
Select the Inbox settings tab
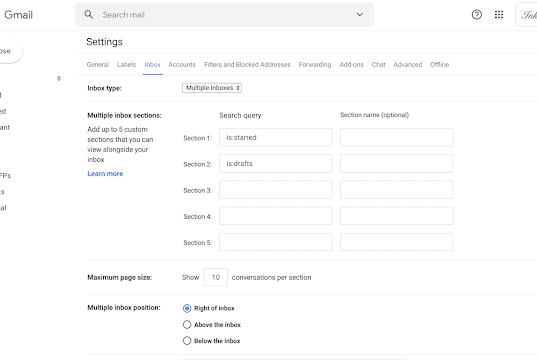[152, 65]
